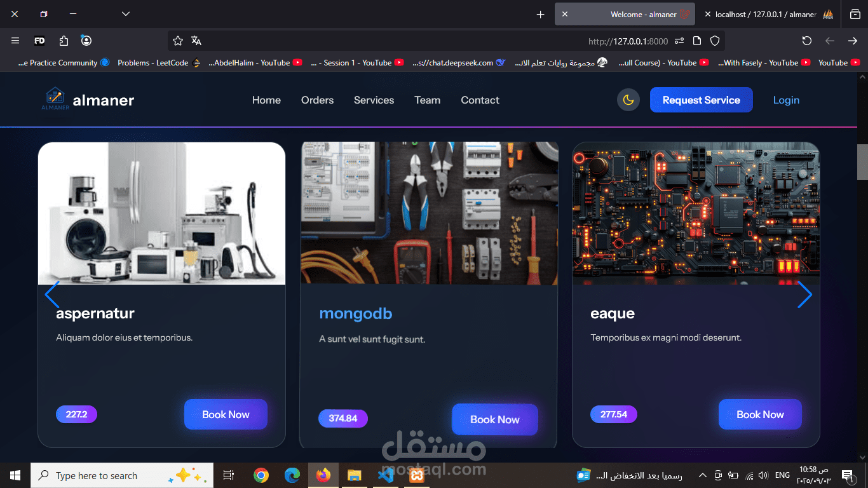The width and height of the screenshot is (868, 488).
Task: Open the chat.deepseek.com bookmark
Action: 458,63
